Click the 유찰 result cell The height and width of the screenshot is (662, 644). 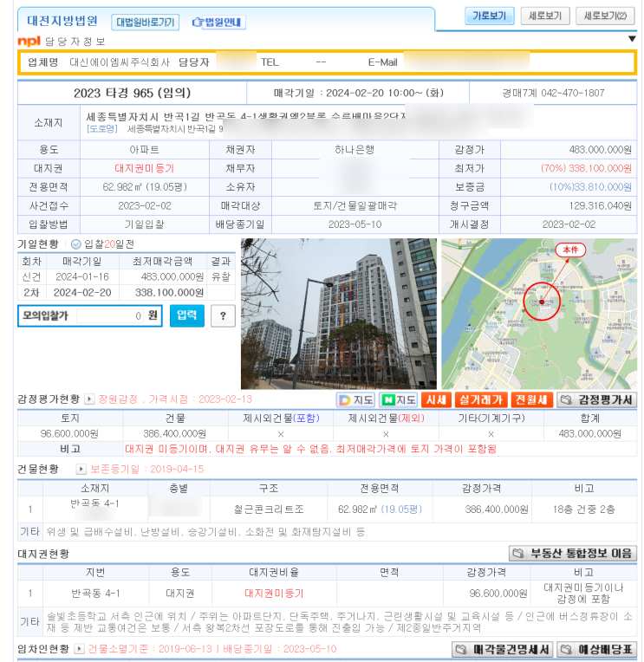click(x=221, y=277)
